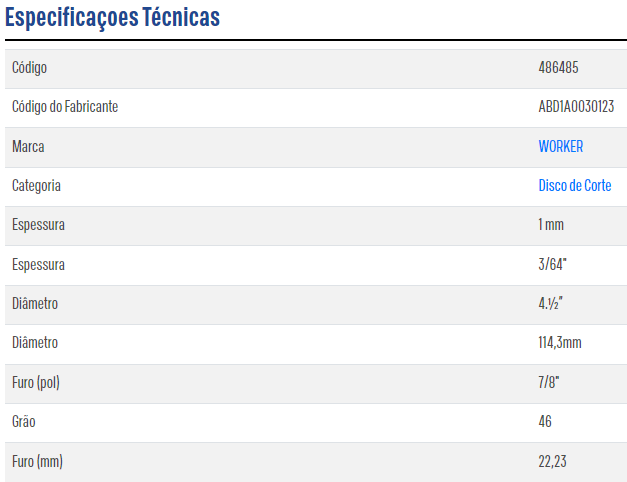Click the Furo (pol) row label
The height and width of the screenshot is (482, 627).
coord(36,383)
